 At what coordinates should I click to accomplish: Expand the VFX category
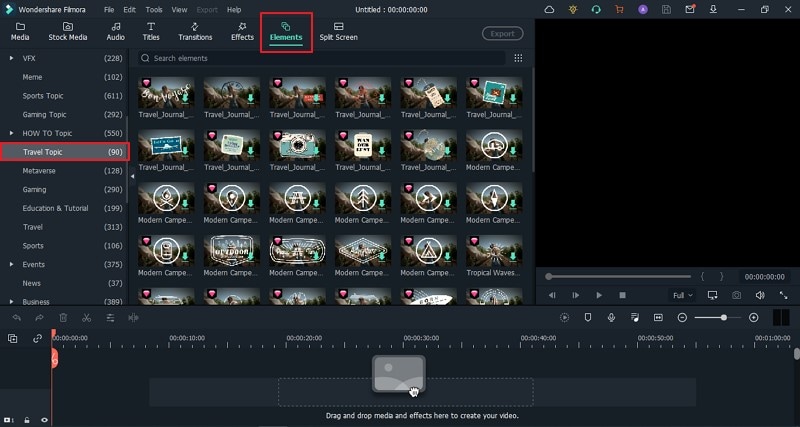point(11,58)
